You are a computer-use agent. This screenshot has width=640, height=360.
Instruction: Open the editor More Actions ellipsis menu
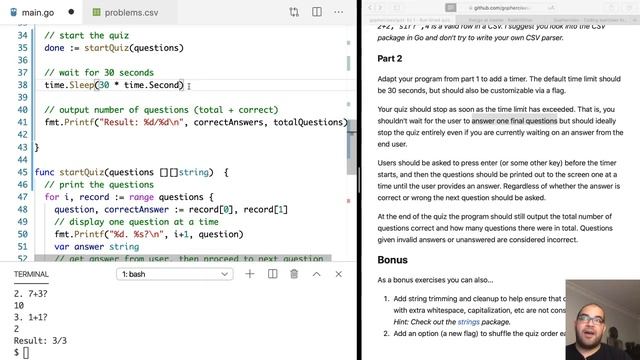click(x=338, y=12)
